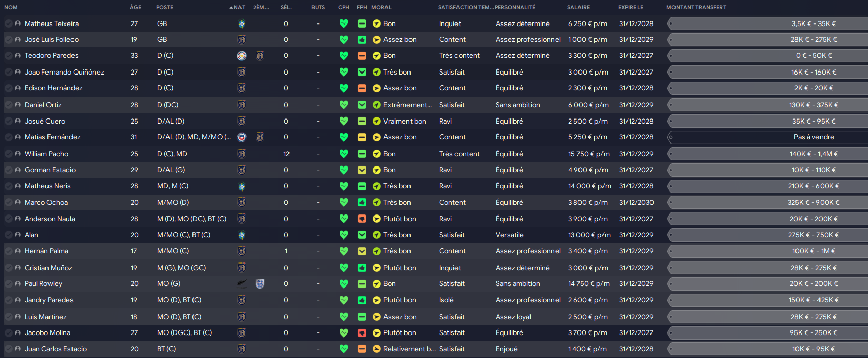Click the morale arrow icon beside Daniel Ortiz's Extrêmement

click(x=377, y=105)
